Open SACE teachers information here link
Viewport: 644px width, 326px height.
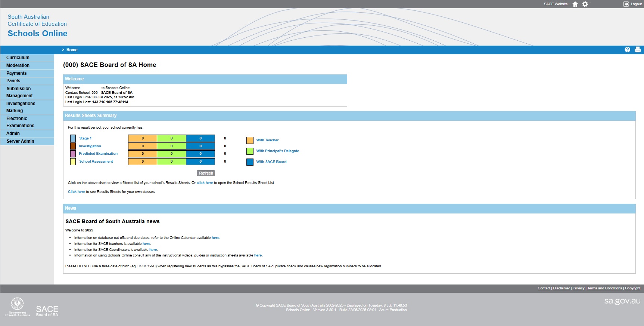[x=146, y=244]
